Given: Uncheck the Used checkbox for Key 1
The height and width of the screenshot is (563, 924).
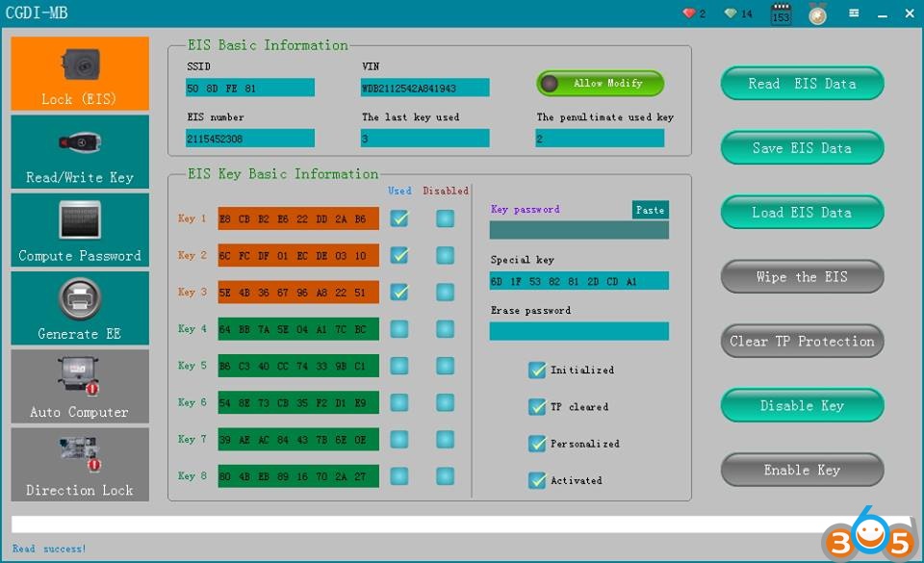Looking at the screenshot, I should (x=398, y=218).
